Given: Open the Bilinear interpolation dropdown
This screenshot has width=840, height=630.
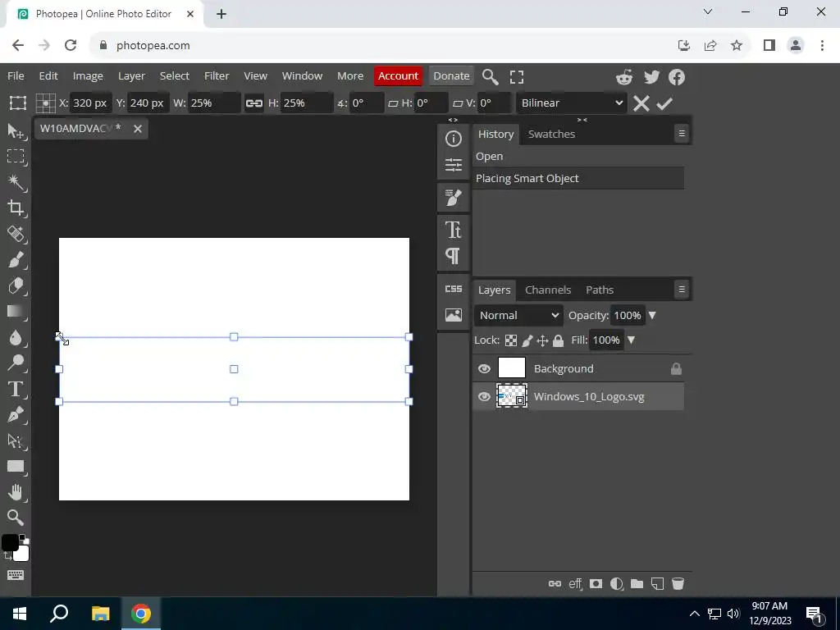Looking at the screenshot, I should 572,103.
